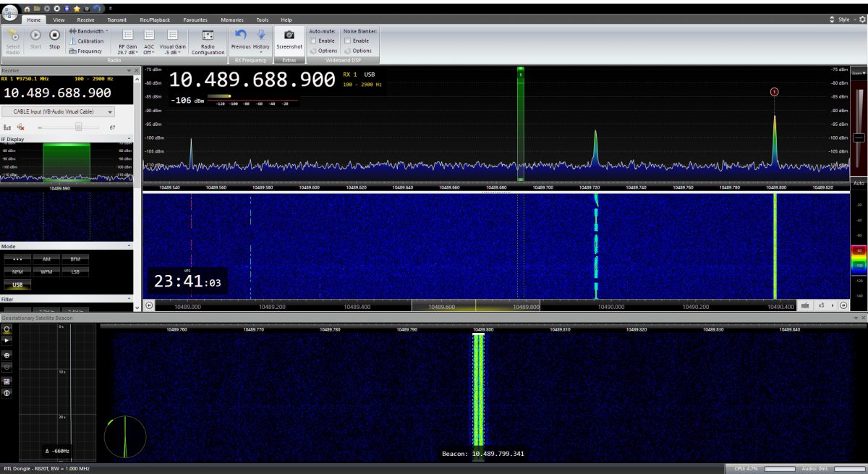This screenshot has height=474, width=868.
Task: Open the Rec/Playback ribbon tab
Action: (x=155, y=20)
